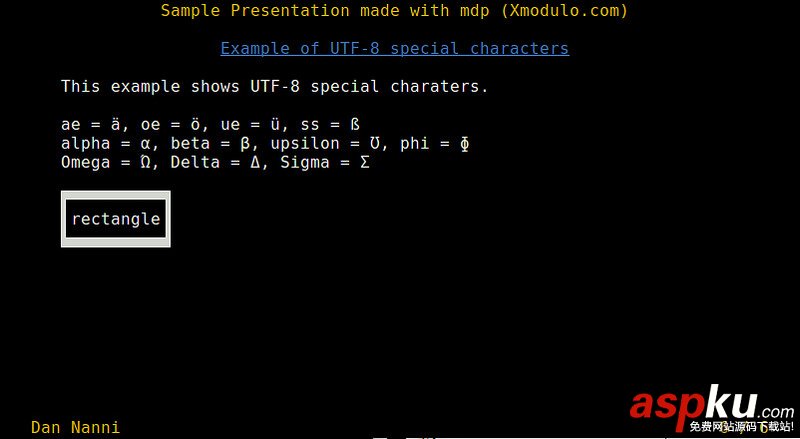The height and width of the screenshot is (439, 800).
Task: Click the Omega symbol Ω
Action: 145,162
